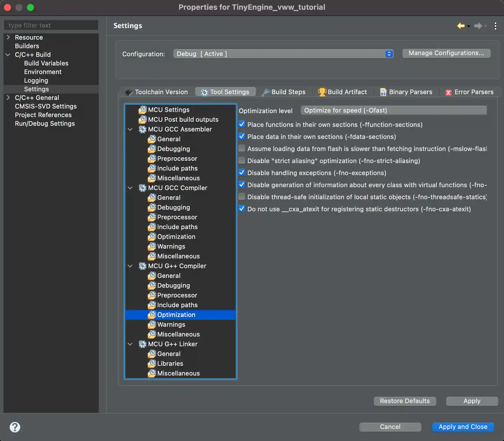Viewport: 504px width, 441px height.
Task: Collapse the MCU G++ Linker tree node
Action: 130,344
